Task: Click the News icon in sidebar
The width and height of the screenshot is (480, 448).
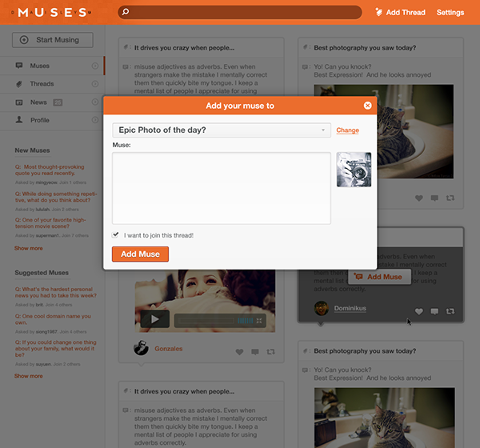Action: 19,102
